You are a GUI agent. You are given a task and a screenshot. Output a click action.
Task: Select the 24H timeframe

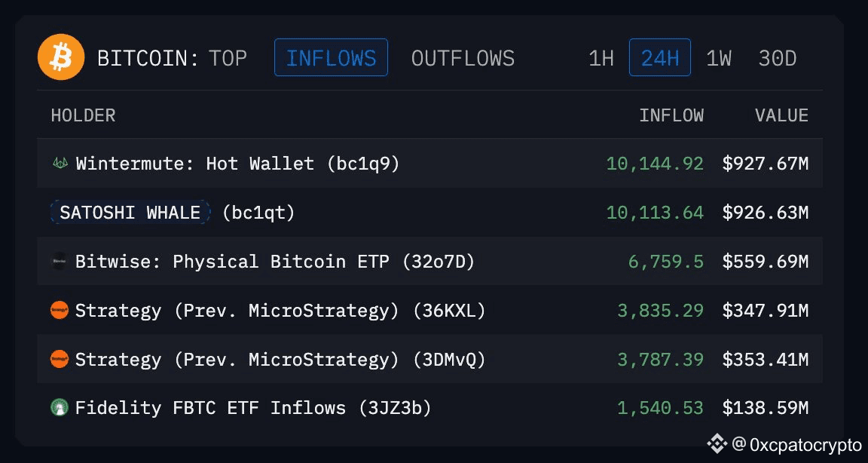tap(660, 57)
